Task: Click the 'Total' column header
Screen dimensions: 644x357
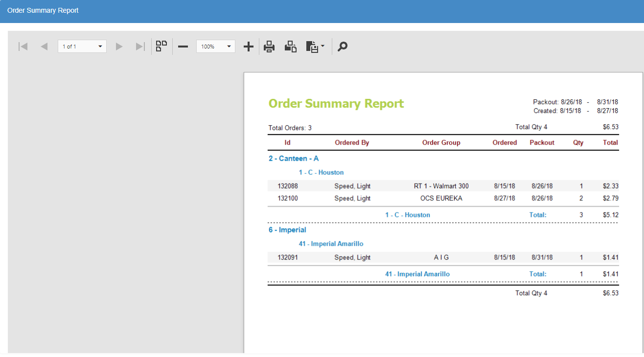Action: coord(610,143)
